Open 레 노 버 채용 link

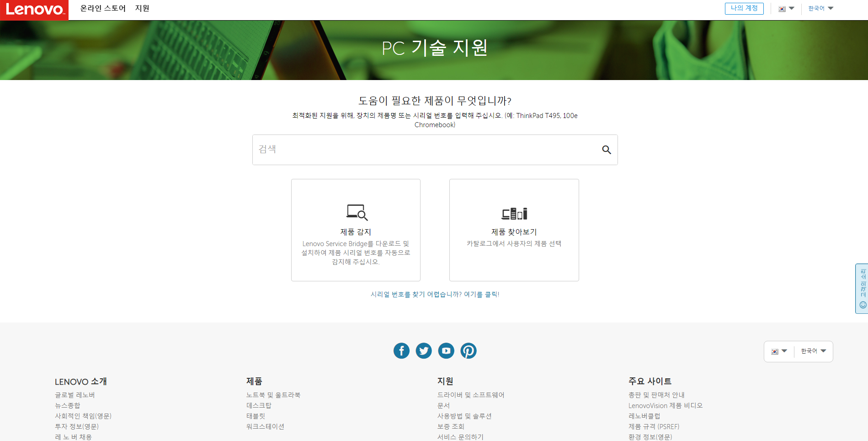tap(73, 437)
